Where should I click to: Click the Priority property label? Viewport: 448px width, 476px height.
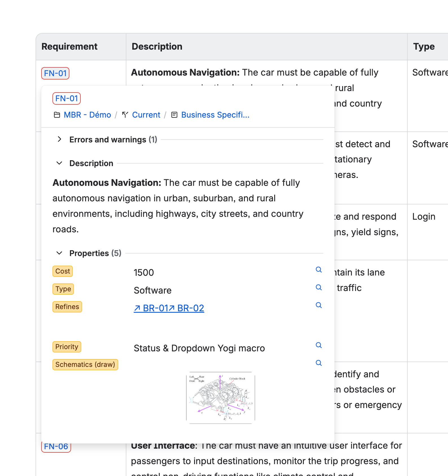click(x=67, y=347)
